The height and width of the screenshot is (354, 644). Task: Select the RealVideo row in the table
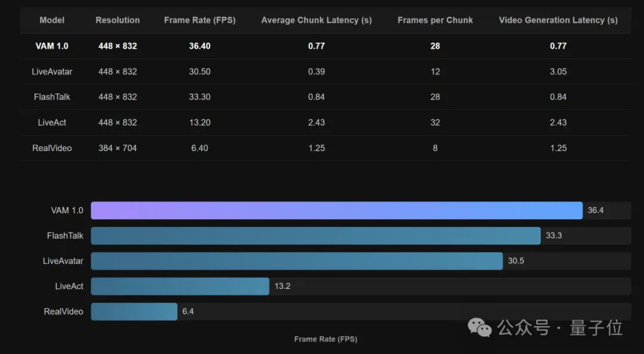click(x=326, y=148)
